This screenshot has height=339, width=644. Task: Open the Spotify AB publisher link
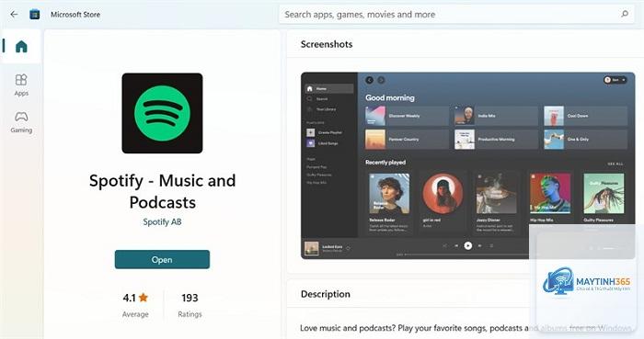click(x=162, y=221)
